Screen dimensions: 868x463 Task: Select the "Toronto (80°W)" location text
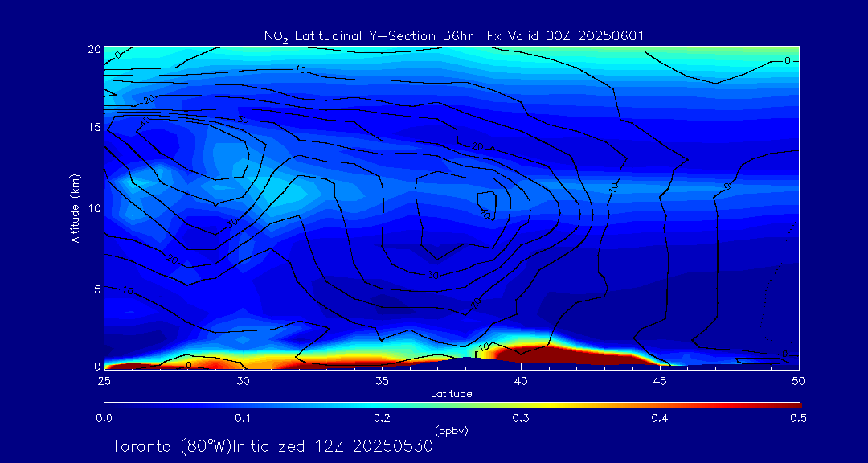(x=170, y=446)
